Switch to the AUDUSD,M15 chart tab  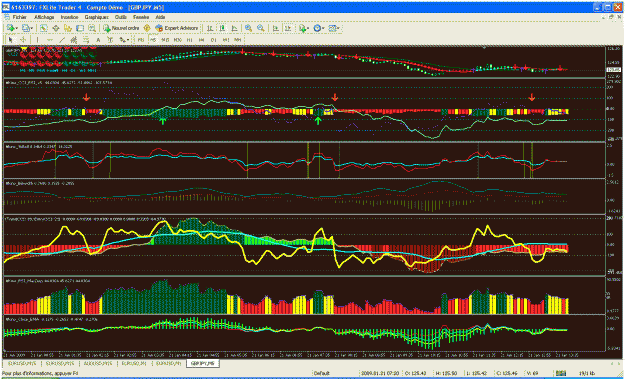tap(98, 363)
